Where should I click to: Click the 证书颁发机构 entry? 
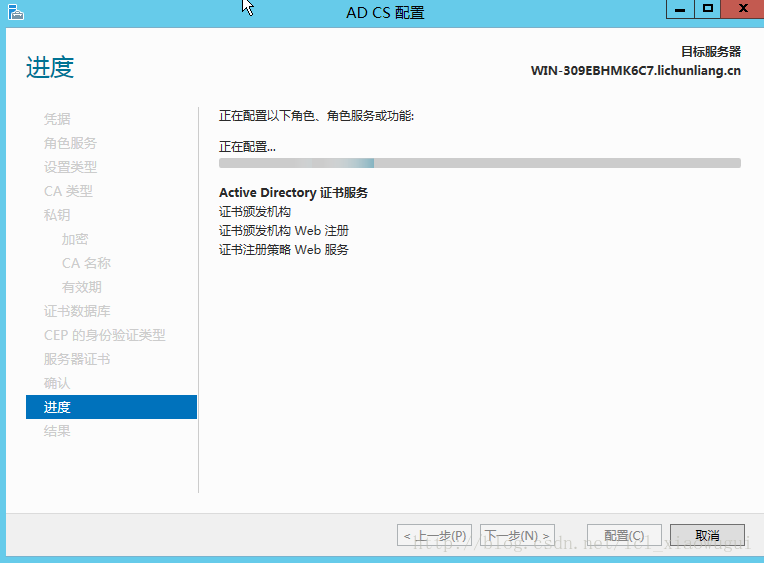tap(255, 212)
